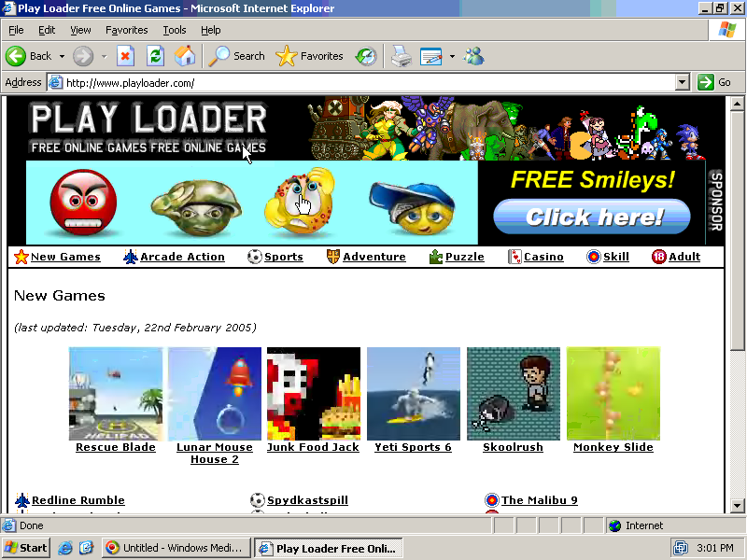Click the page scrollbar down arrow
The height and width of the screenshot is (560, 747).
(737, 505)
